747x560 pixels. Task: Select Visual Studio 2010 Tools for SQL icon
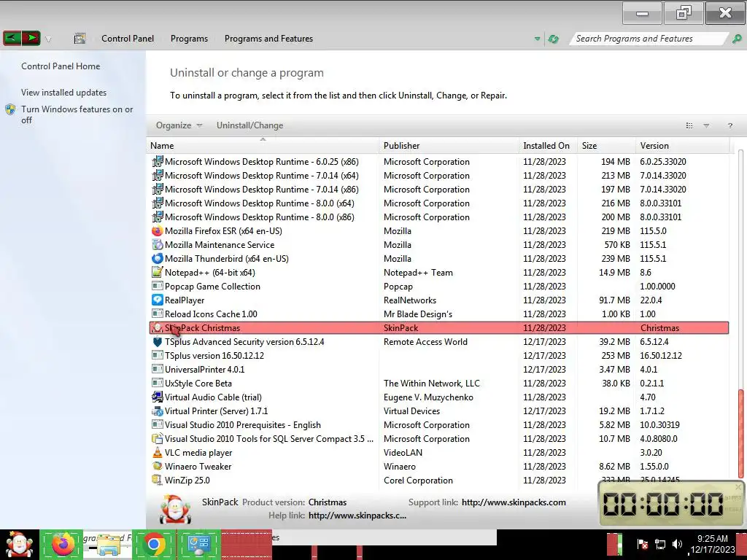[158, 438]
